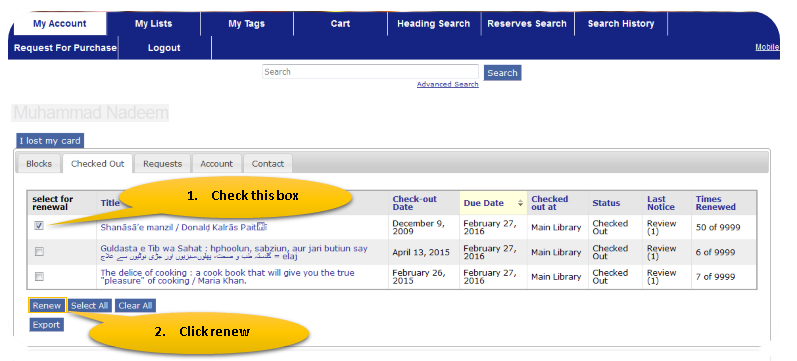Click the Renew button

click(47, 306)
